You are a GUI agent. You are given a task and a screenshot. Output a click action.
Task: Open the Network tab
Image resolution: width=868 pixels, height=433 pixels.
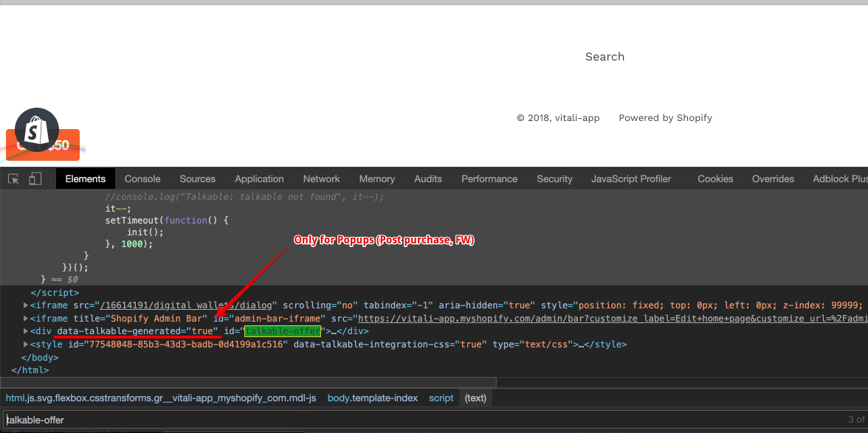322,179
